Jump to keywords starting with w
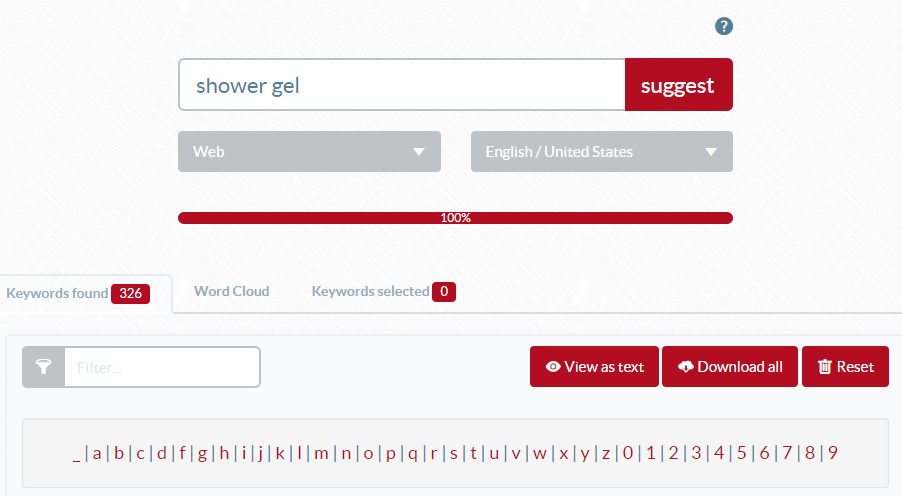Screen dimensions: 902x496 (540, 454)
